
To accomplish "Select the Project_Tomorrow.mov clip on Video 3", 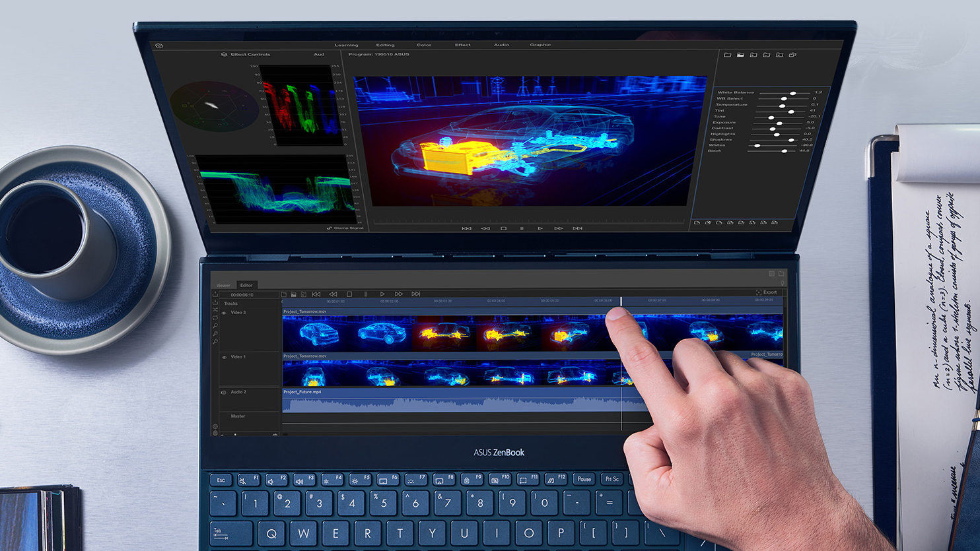I will coord(532,330).
